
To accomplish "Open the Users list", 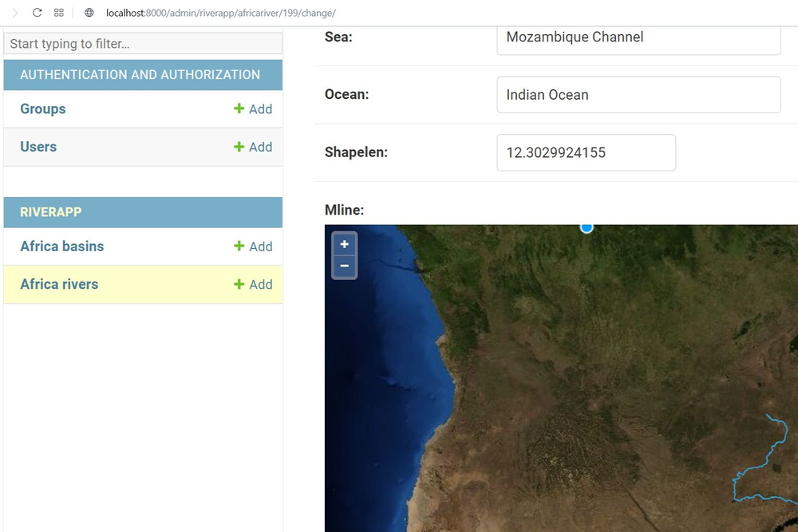I will [x=38, y=147].
